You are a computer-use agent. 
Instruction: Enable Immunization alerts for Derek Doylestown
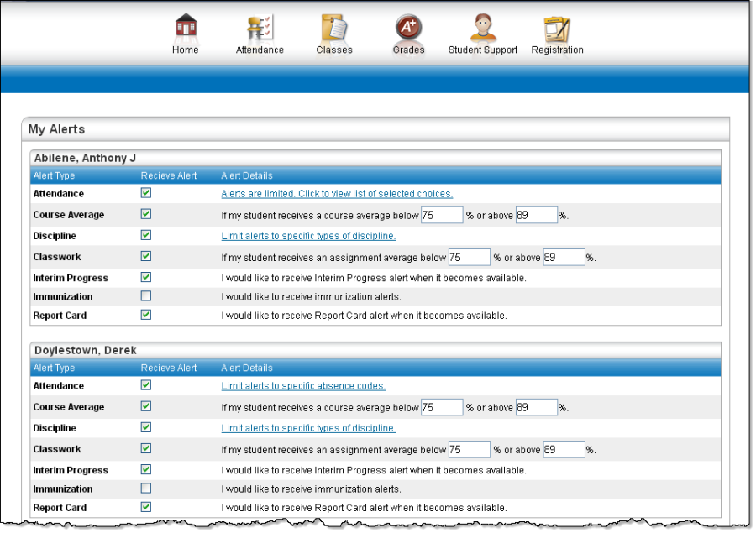(147, 489)
